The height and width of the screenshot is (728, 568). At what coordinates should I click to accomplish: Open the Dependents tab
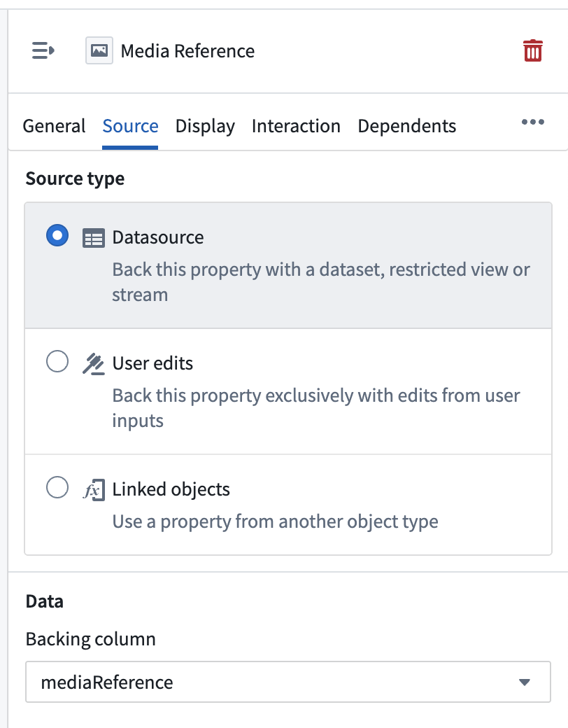(406, 126)
